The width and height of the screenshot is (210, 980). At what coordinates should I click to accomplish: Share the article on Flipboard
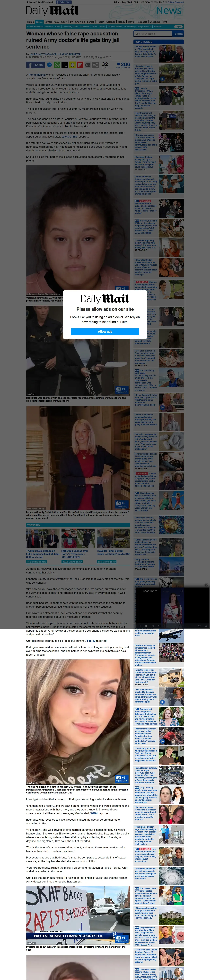coord(80,65)
